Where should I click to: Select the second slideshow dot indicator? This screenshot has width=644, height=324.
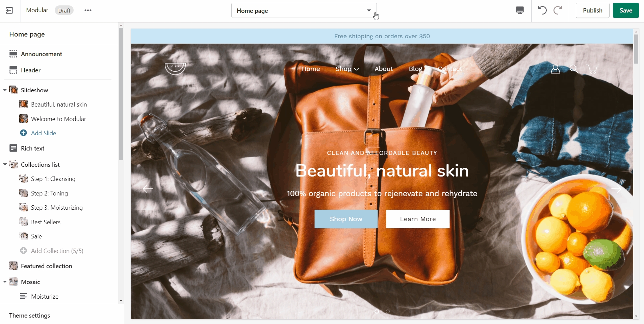(388, 311)
